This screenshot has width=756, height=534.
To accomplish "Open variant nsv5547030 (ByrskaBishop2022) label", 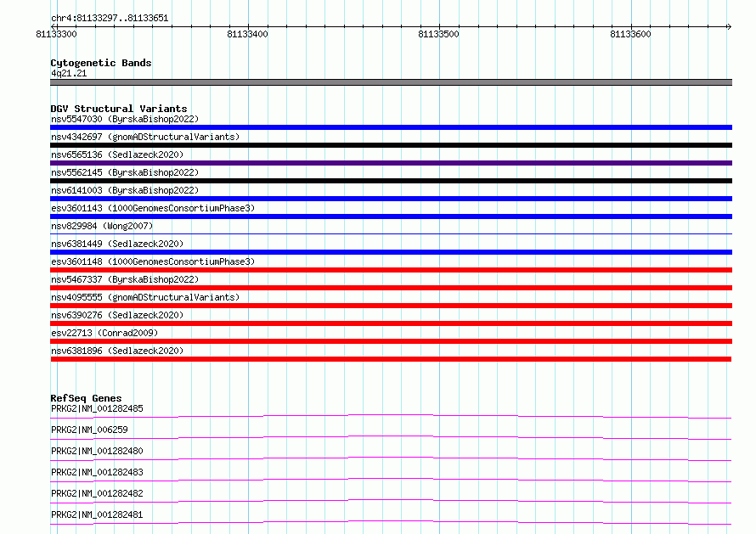I will (125, 119).
